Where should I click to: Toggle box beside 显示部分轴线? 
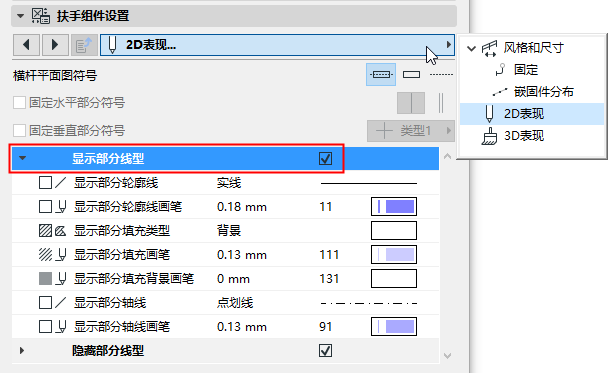click(45, 302)
